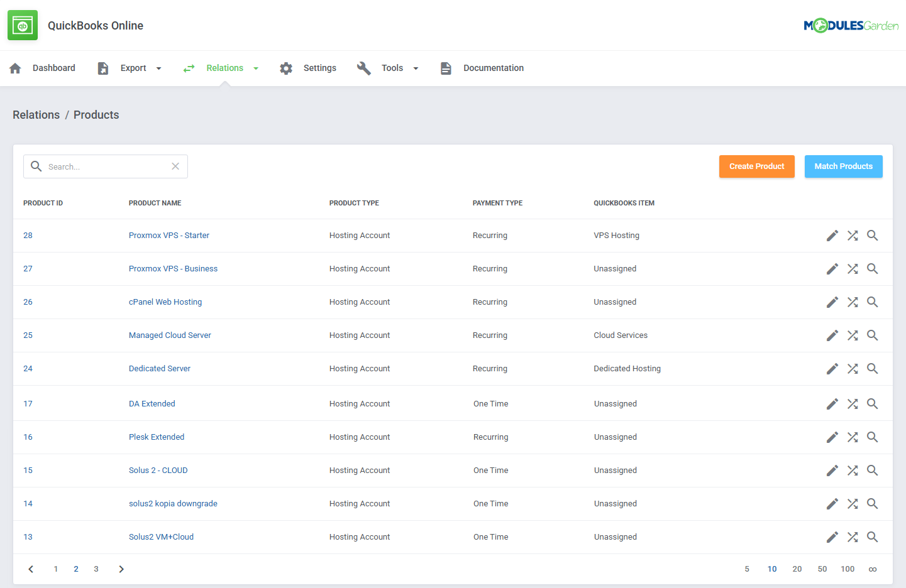Open the Dedicated Server product link
Viewport: 906px width, 588px height.
coord(160,369)
